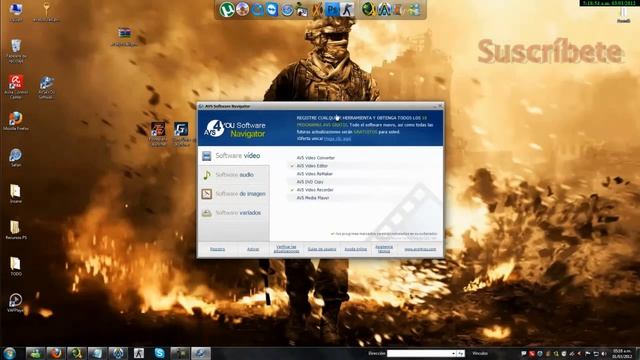Open the orange X icon in the dock
Viewport: 640px width, 360px height.
click(x=317, y=9)
